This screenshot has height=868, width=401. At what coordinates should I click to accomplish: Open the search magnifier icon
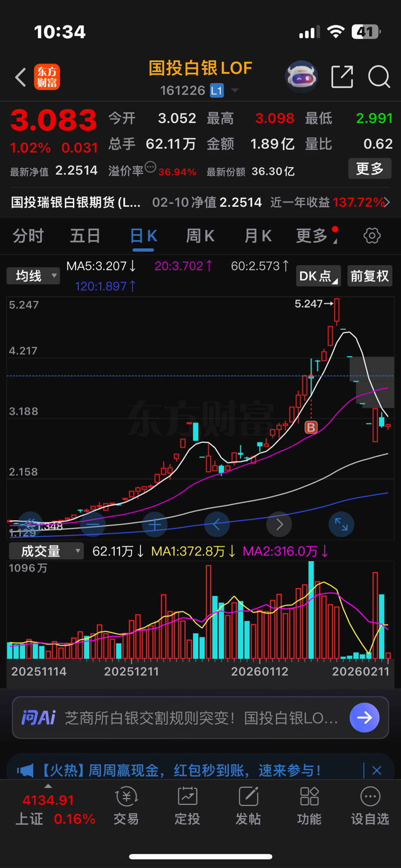pyautogui.click(x=379, y=77)
